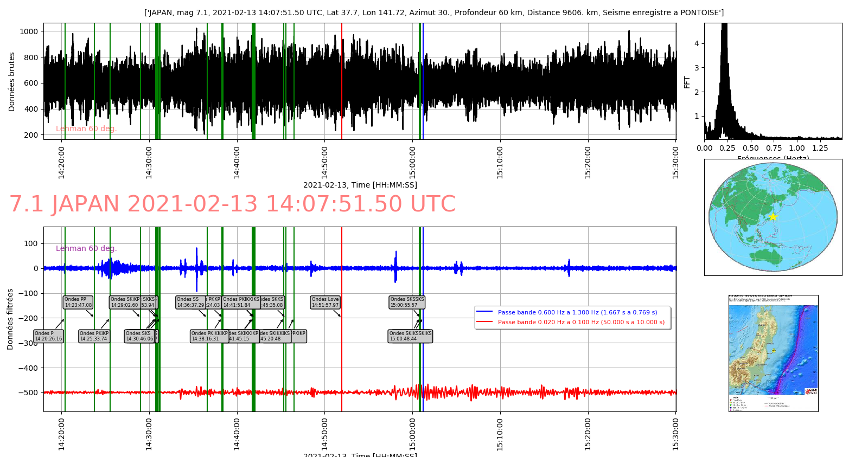Screen dimensions: 868x457
Task: Click the blue legend line for 0.600–1.300 Hz
Action: tap(484, 312)
